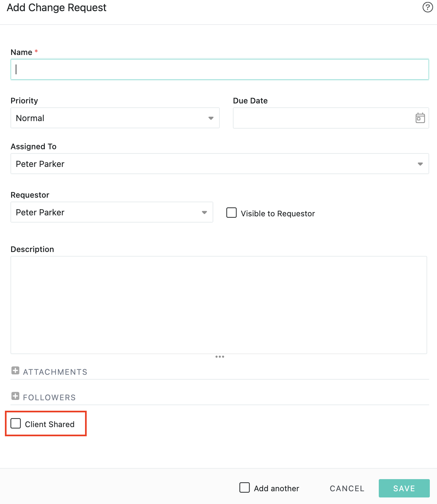Click the Requestor dropdown arrow
The width and height of the screenshot is (437, 504).
click(204, 212)
